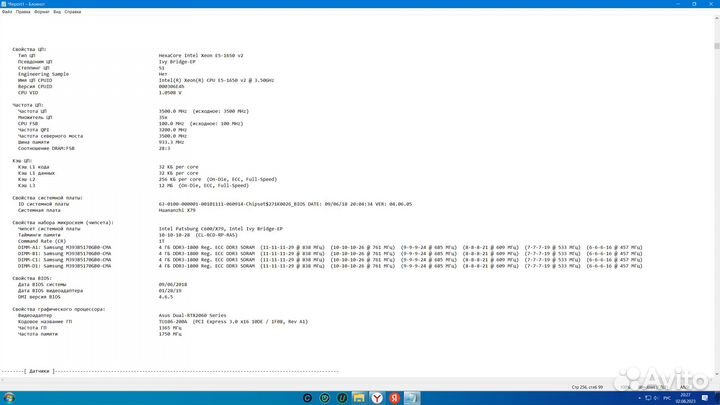The height and width of the screenshot is (405, 720).
Task: Click the 'HexaCore Intel Xeon E5-1650 v2' text
Action: [x=201, y=56]
